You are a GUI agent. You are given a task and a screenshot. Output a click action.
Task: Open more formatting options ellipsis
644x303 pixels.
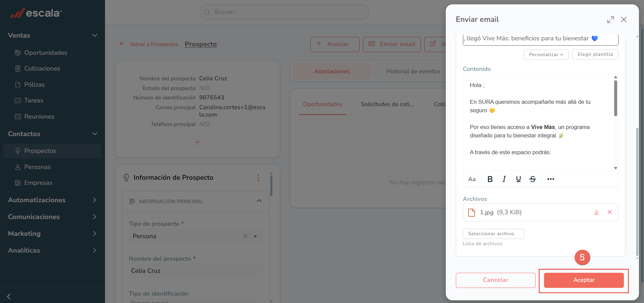[x=551, y=179]
